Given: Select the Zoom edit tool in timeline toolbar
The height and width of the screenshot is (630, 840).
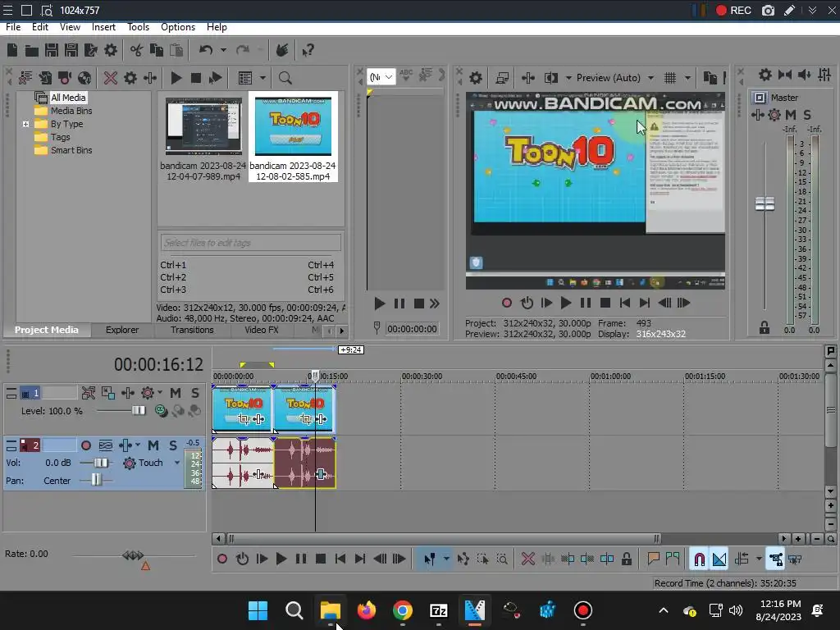Looking at the screenshot, I should (x=502, y=559).
